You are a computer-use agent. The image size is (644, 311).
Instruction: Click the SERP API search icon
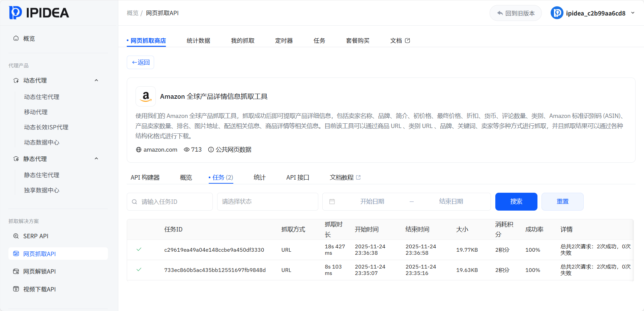click(x=16, y=236)
